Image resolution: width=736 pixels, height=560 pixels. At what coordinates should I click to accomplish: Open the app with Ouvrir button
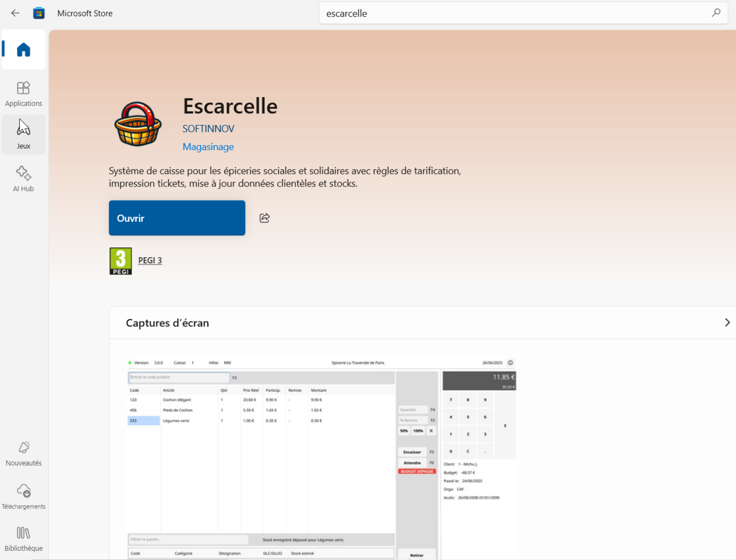click(177, 218)
